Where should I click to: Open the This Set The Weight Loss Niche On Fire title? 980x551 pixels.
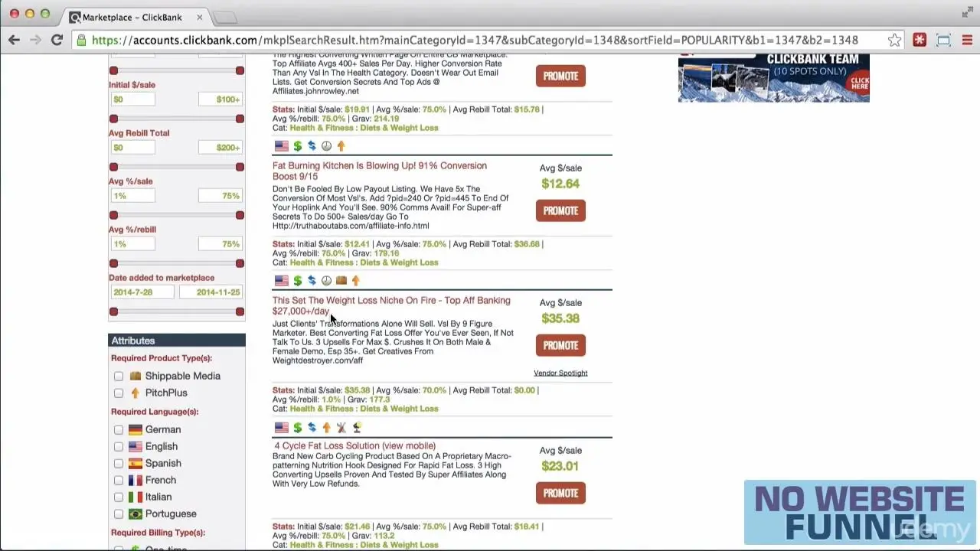click(x=391, y=305)
